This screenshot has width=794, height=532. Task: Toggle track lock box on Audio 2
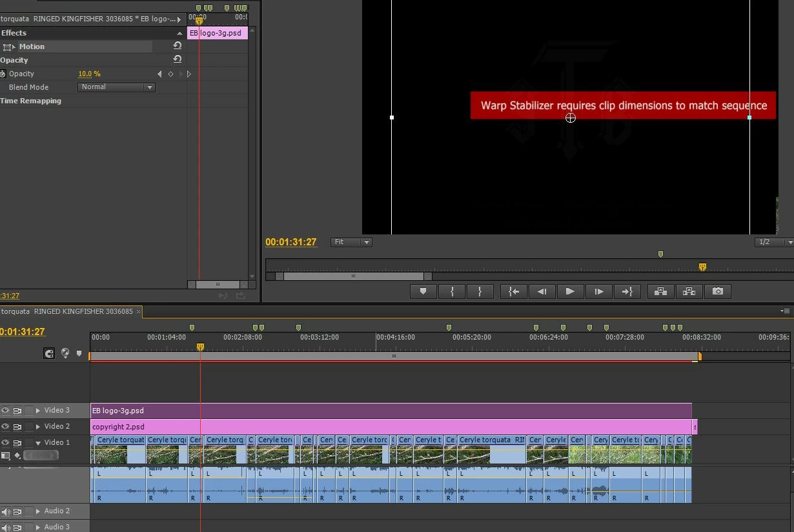[28, 511]
